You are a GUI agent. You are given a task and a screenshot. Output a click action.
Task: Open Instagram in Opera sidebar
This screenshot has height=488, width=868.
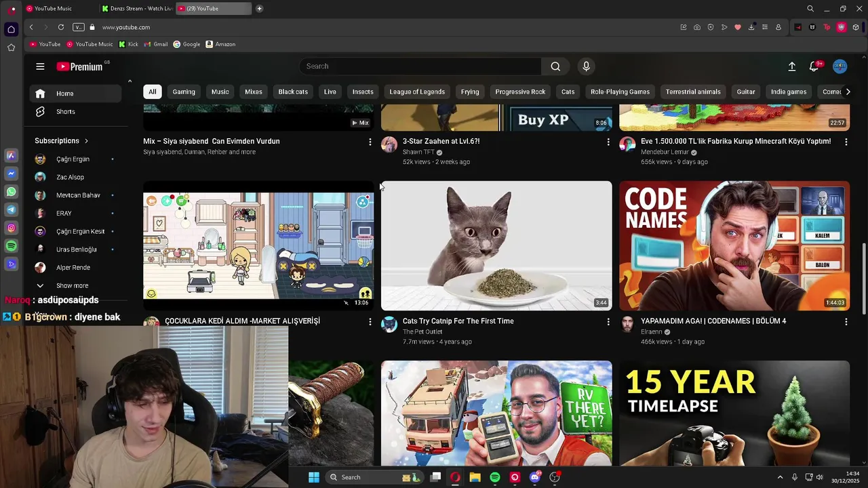11,228
